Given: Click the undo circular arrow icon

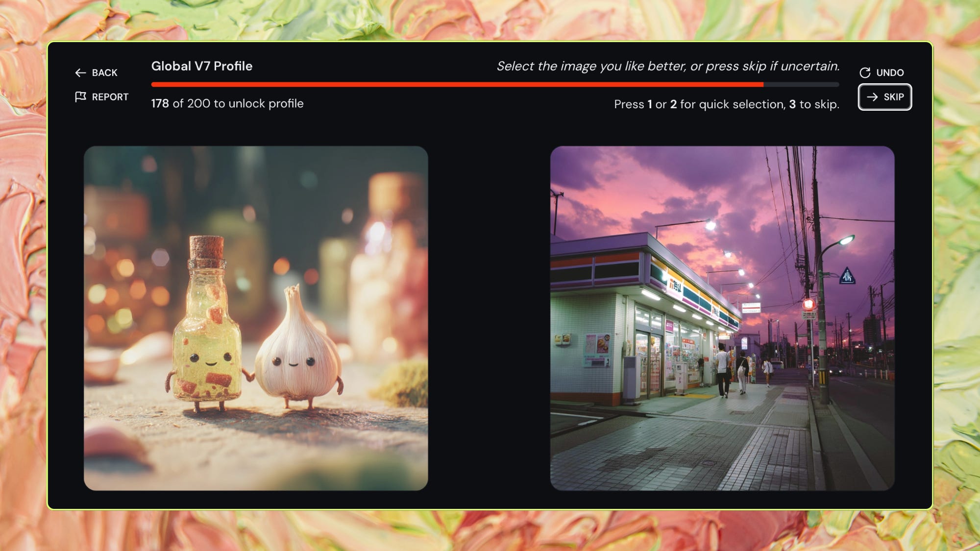Looking at the screenshot, I should [x=865, y=73].
